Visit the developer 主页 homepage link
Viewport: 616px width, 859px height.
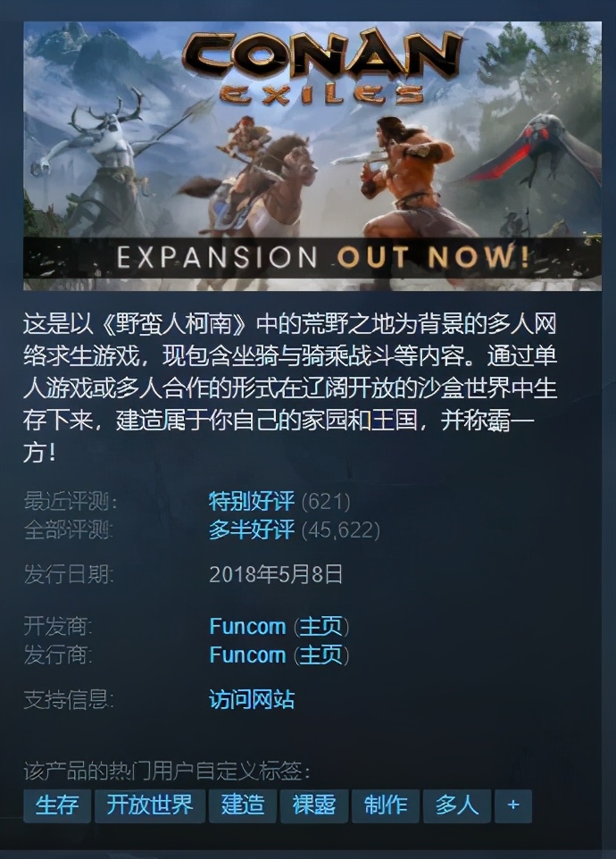[320, 626]
